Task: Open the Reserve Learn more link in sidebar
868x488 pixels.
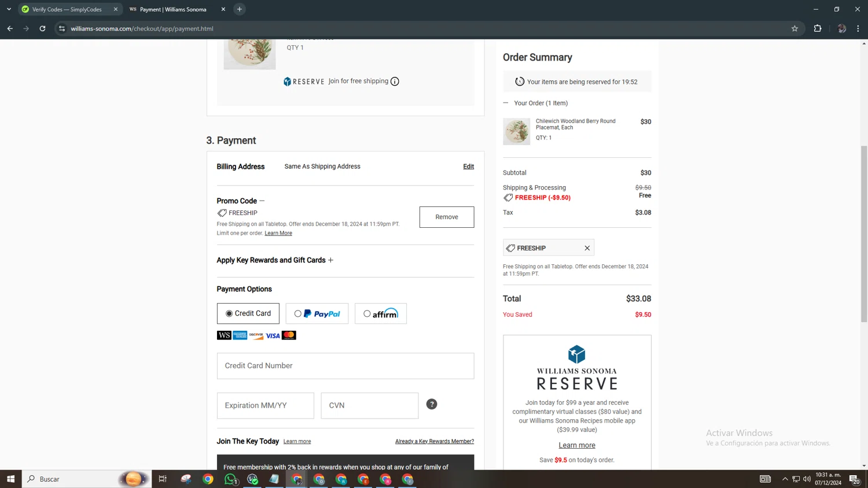Action: [577, 445]
